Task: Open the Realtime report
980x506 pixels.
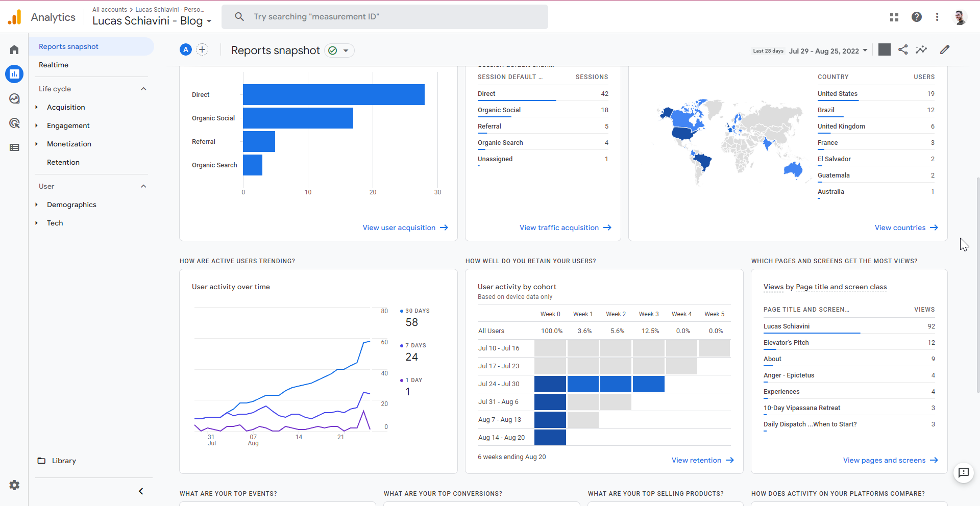Action: click(x=54, y=65)
